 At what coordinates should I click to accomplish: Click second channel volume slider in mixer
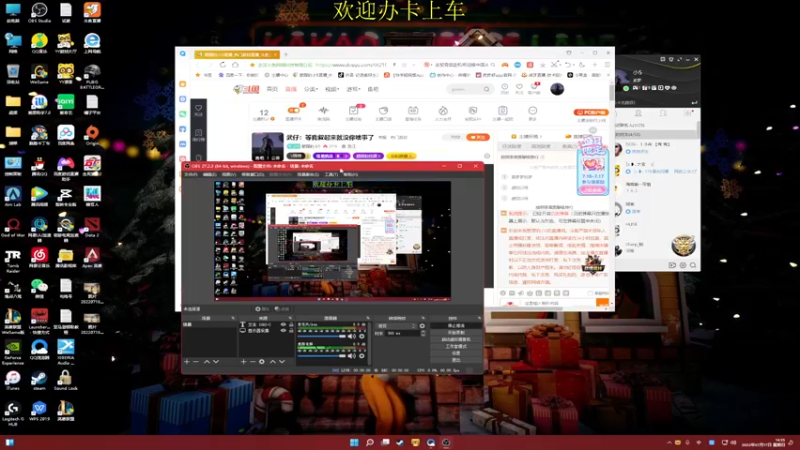(322, 356)
